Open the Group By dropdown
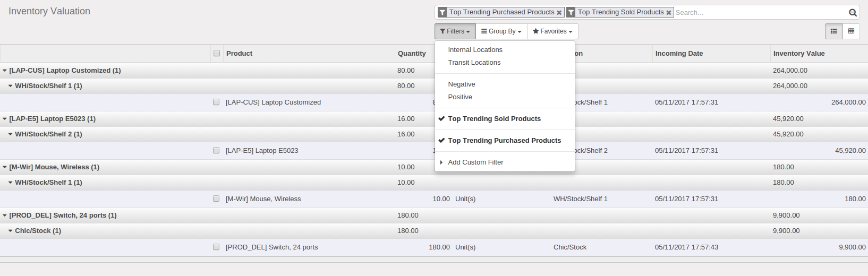The image size is (868, 276). [x=501, y=31]
